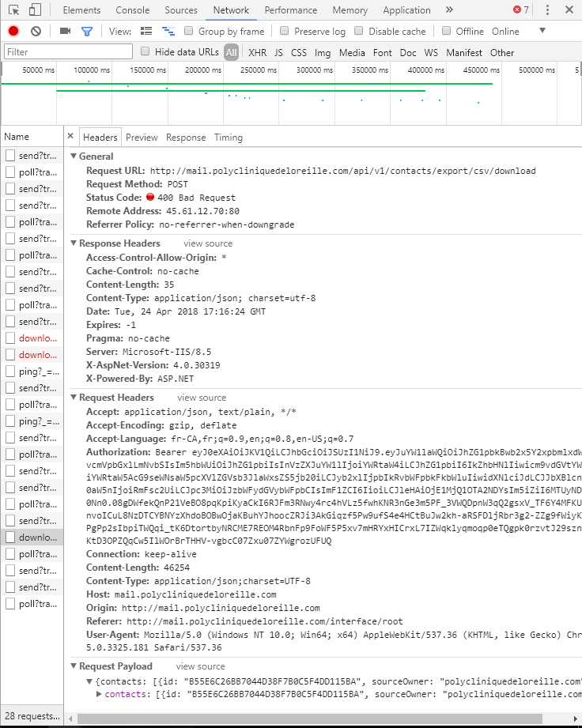Expand the contacts array in Request Payload

[x=99, y=694]
